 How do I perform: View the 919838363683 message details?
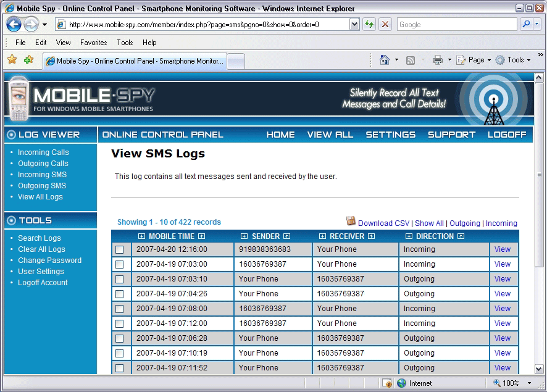(503, 249)
